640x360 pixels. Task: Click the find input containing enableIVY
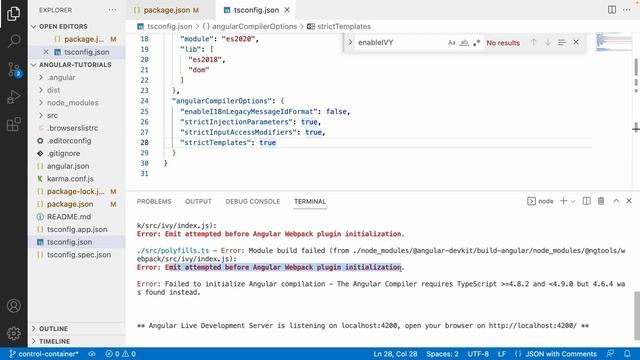(x=399, y=42)
